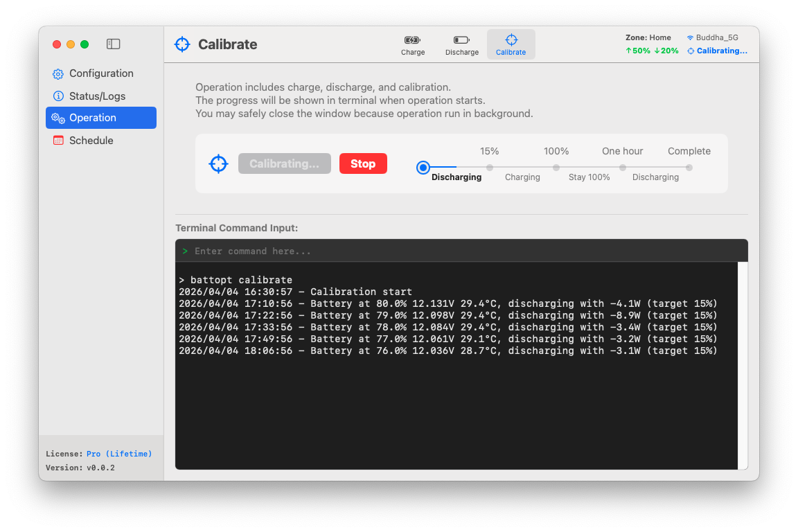
Task: Click the Calibrate page title text
Action: [227, 44]
